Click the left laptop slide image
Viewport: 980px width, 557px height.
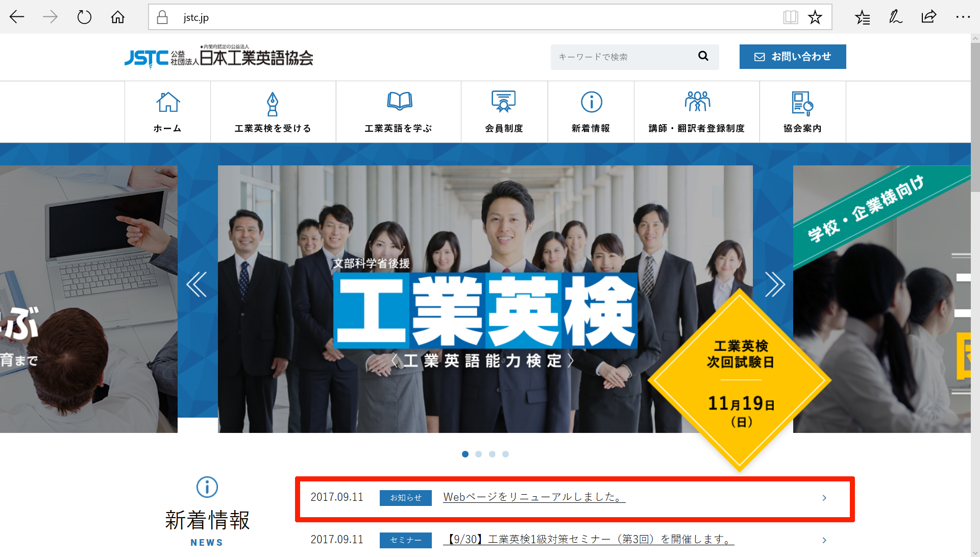point(89,299)
